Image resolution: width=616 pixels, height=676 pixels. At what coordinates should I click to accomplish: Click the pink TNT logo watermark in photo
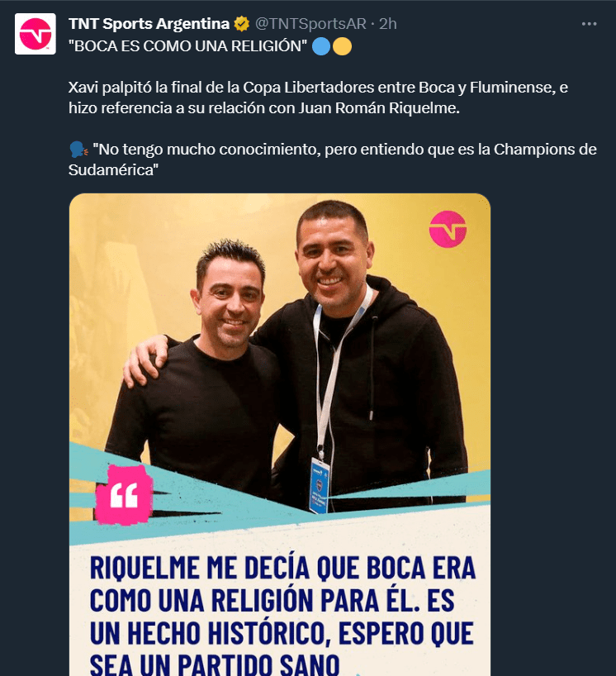coord(448,229)
